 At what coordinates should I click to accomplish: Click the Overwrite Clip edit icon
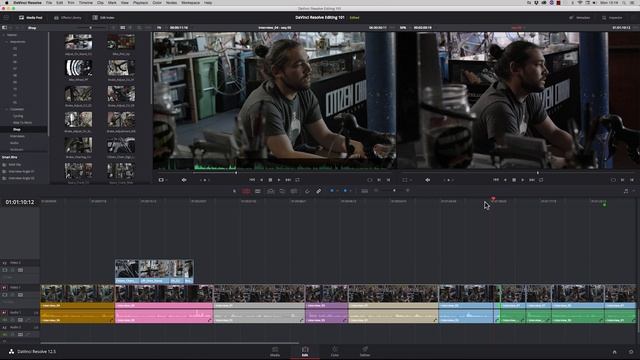(x=282, y=191)
